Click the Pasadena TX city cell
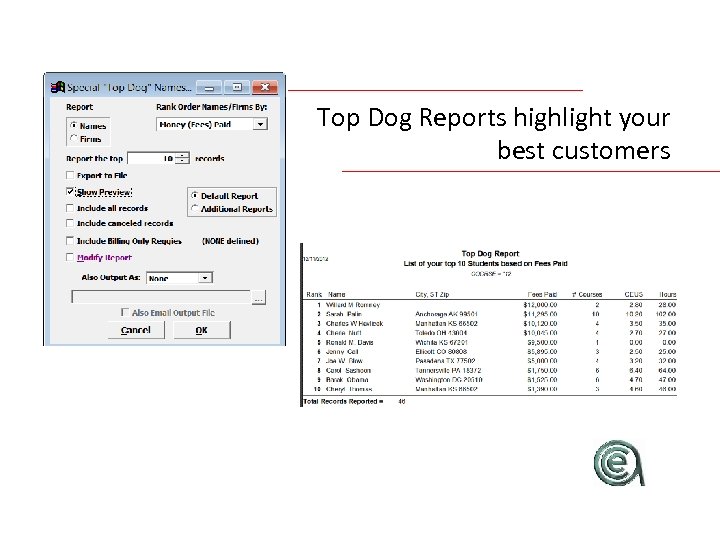Screen dimensions: 720x540 point(445,361)
